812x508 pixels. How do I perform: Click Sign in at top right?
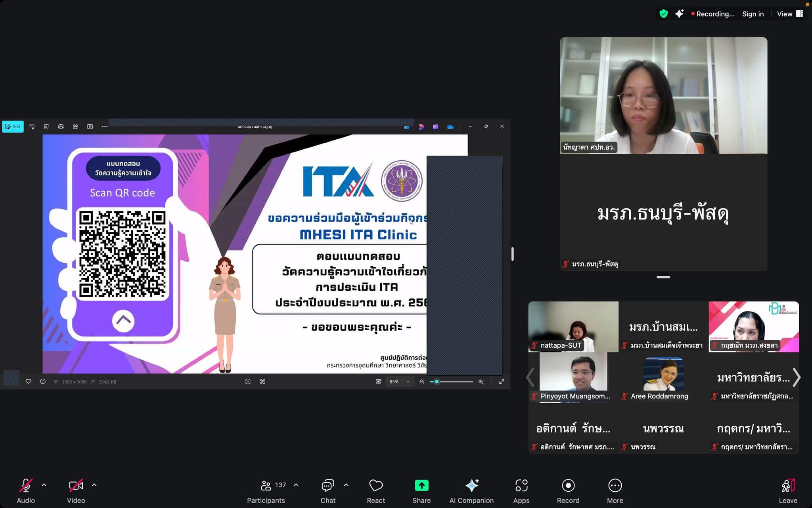(753, 14)
